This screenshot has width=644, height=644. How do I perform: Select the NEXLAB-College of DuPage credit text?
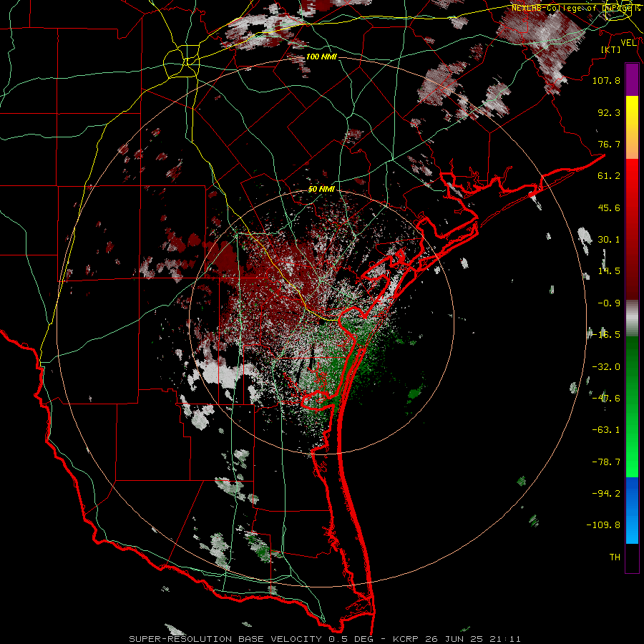pyautogui.click(x=575, y=8)
